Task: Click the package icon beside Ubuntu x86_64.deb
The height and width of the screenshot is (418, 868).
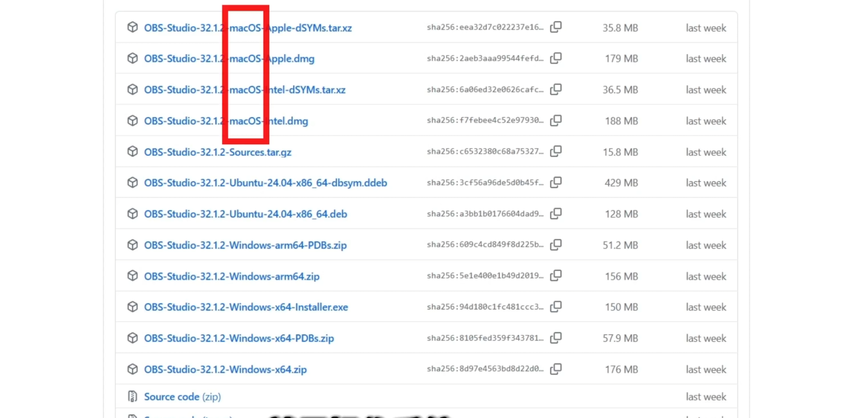Action: tap(133, 214)
